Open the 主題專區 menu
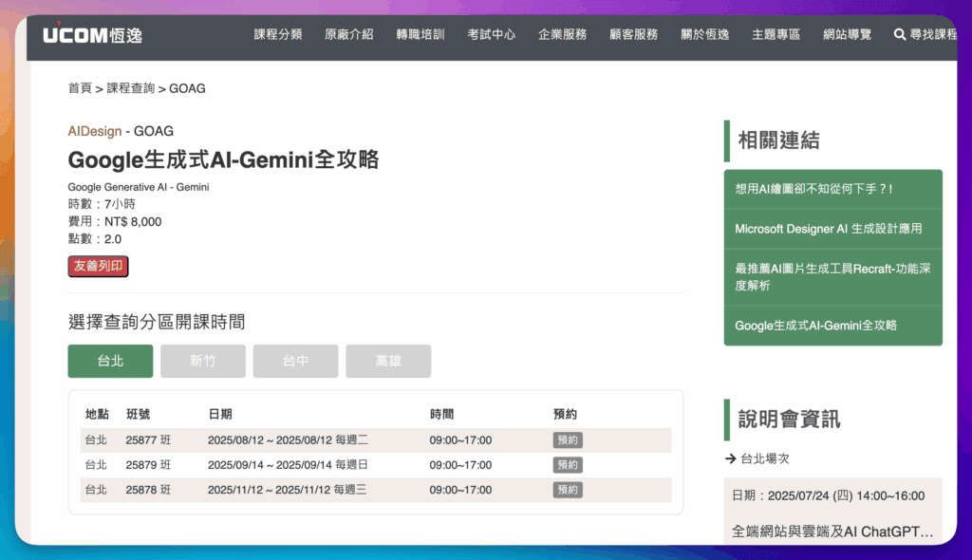Viewport: 972px width, 560px height. (776, 35)
